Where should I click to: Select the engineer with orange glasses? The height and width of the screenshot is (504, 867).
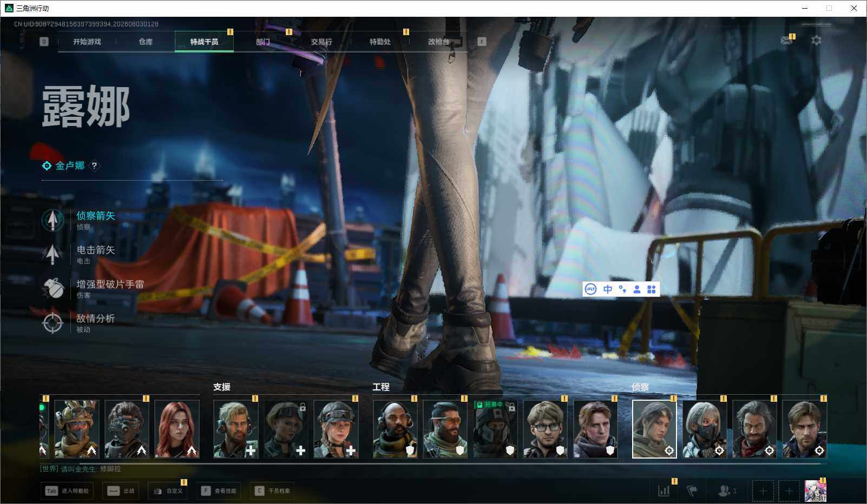click(445, 429)
